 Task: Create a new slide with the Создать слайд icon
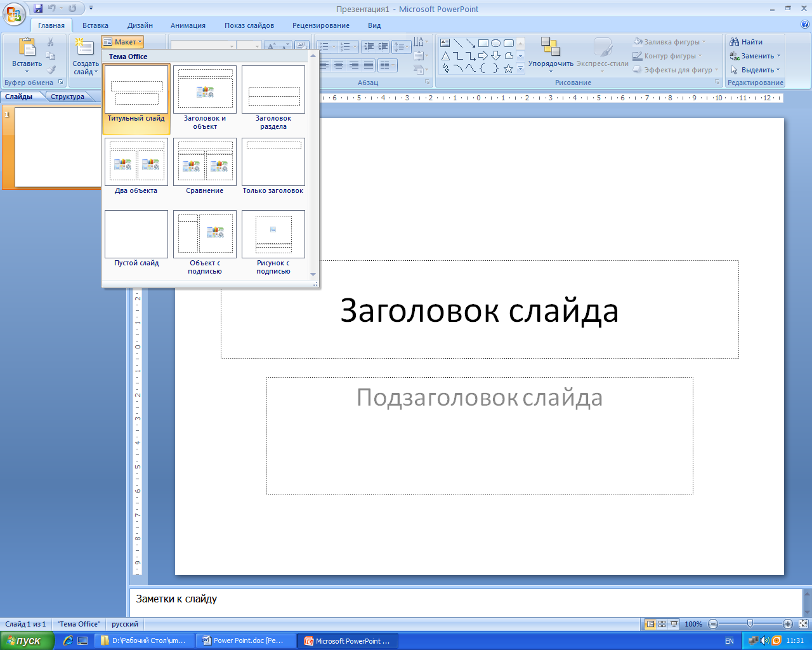click(x=84, y=46)
